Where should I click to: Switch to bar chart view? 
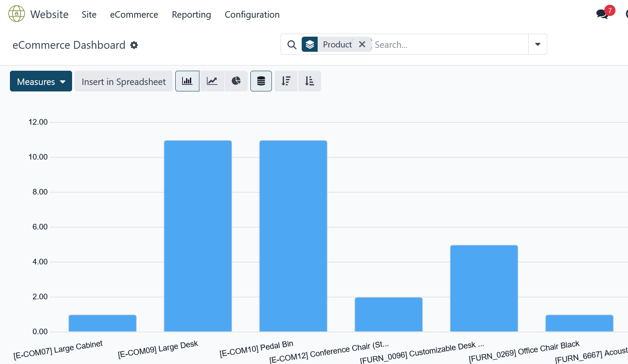[187, 81]
